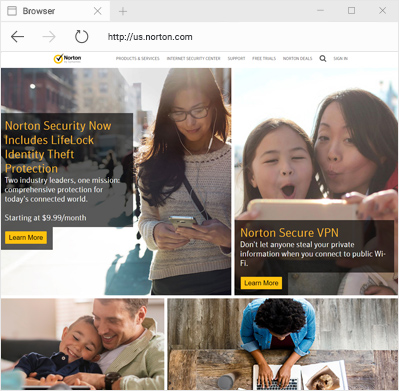399x391 pixels.
Task: Click the father and son photo tile
Action: [x=83, y=344]
